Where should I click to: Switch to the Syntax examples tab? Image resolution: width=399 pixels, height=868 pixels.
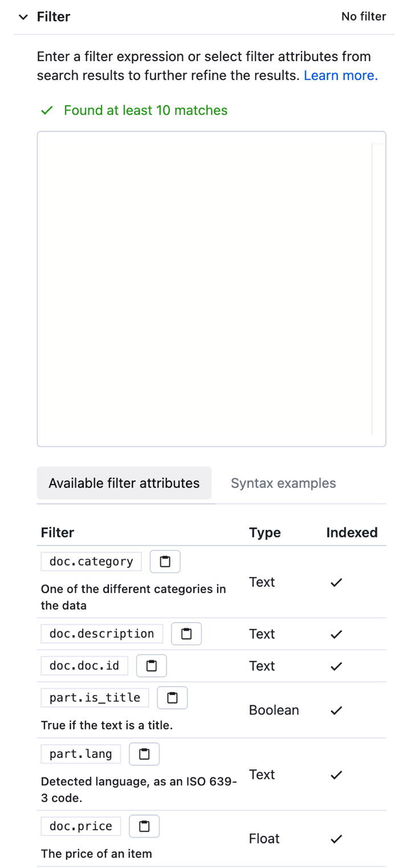click(x=283, y=483)
